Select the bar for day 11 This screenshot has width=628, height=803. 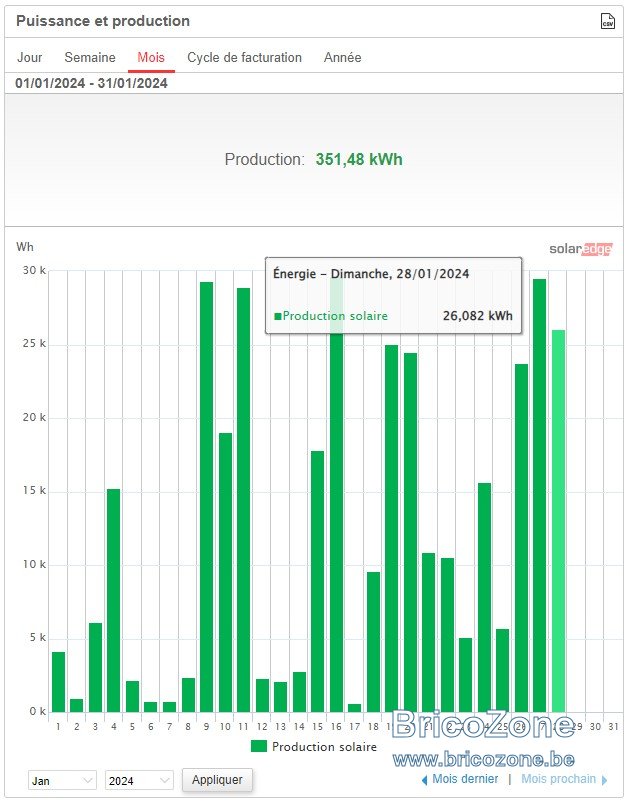243,500
